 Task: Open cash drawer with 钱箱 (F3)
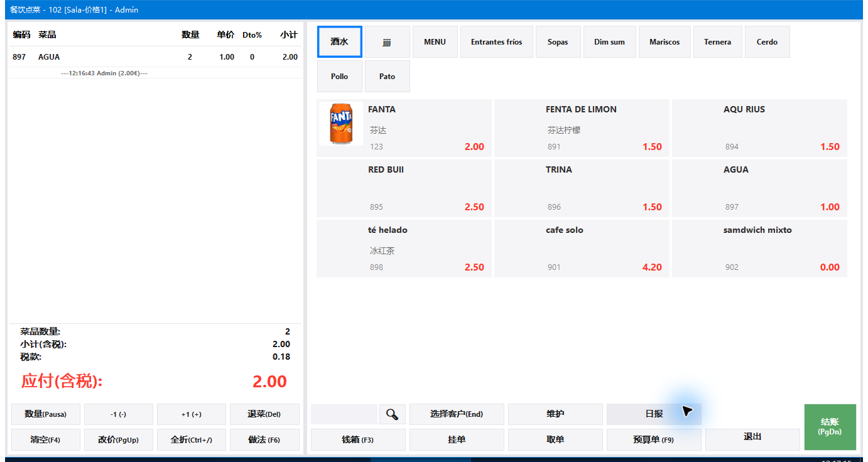(x=358, y=440)
